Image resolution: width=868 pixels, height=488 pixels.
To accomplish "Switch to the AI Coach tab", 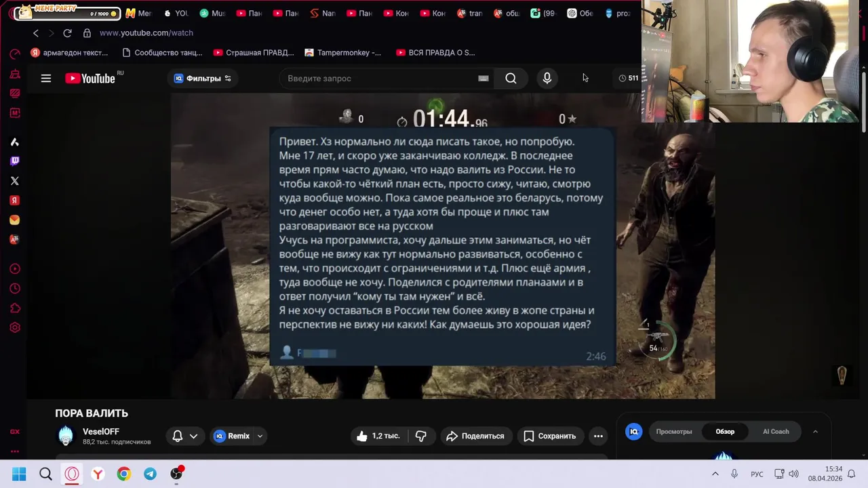I will coord(776,432).
